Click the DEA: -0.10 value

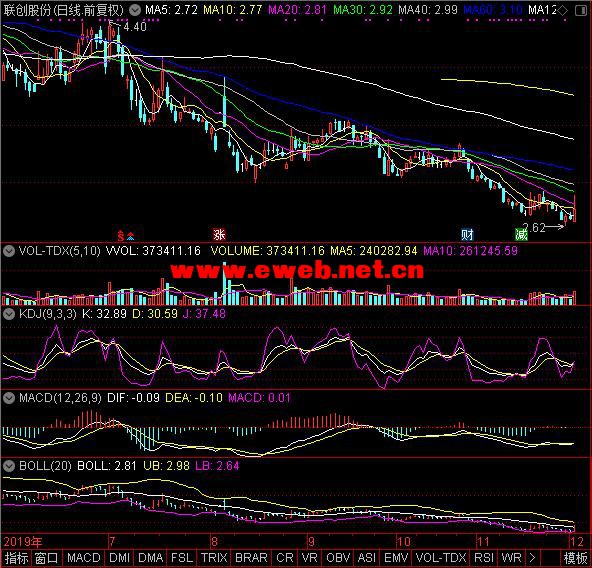[x=194, y=398]
